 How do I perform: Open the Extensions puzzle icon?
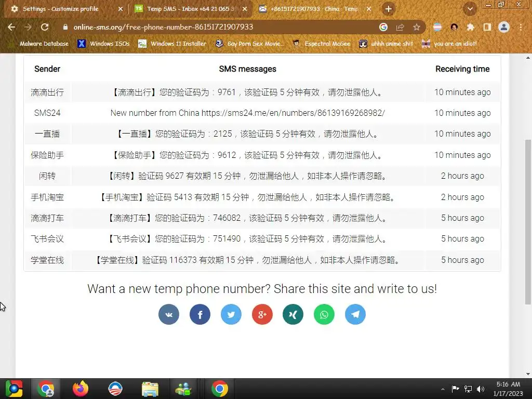[x=470, y=27]
